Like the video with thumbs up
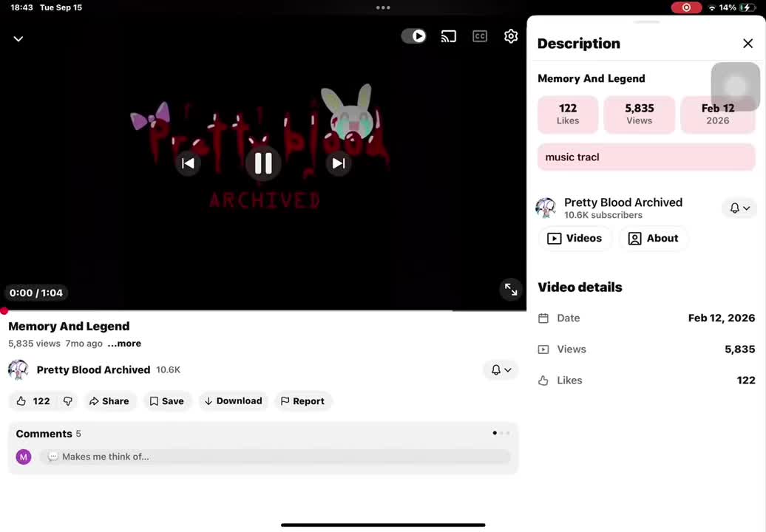 coord(33,401)
